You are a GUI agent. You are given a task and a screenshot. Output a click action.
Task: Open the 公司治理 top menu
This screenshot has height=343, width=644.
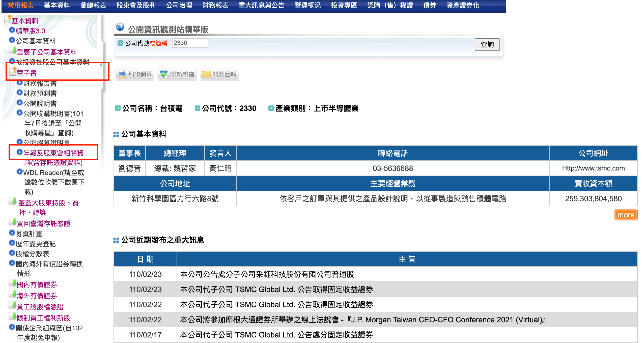tap(179, 5)
